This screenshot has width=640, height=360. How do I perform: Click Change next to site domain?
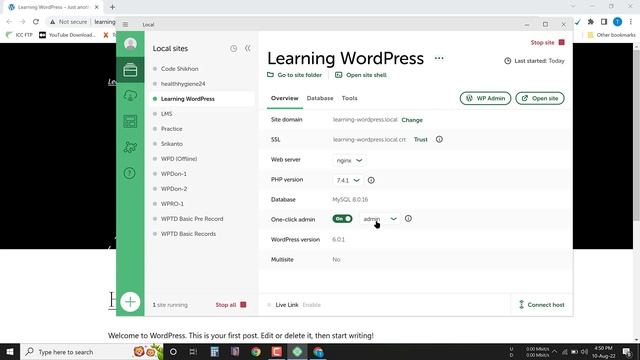(x=412, y=120)
